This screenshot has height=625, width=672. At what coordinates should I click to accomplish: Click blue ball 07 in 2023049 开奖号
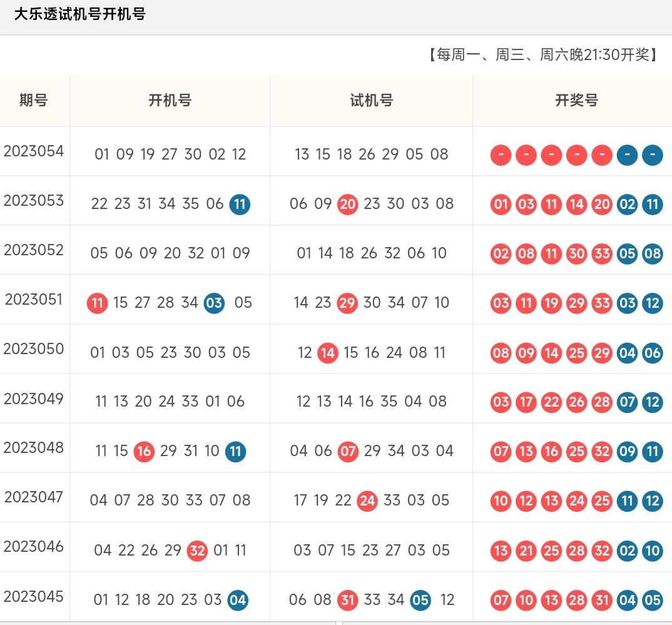click(627, 402)
